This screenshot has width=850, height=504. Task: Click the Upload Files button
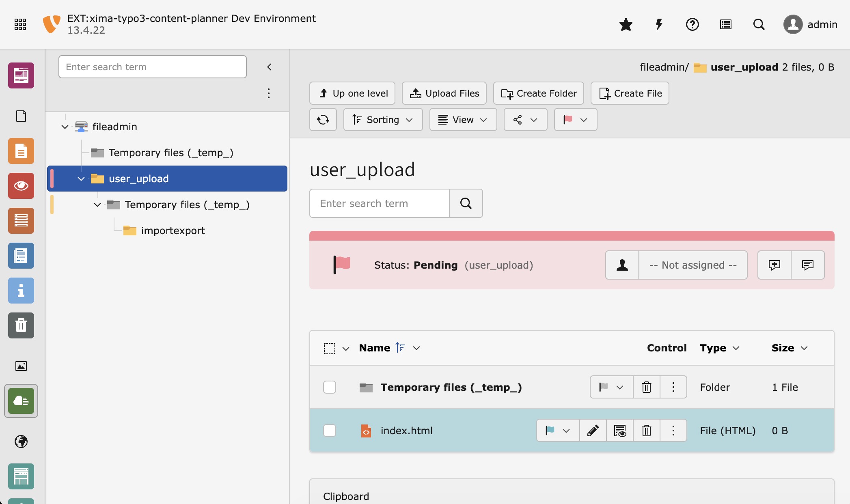click(444, 93)
